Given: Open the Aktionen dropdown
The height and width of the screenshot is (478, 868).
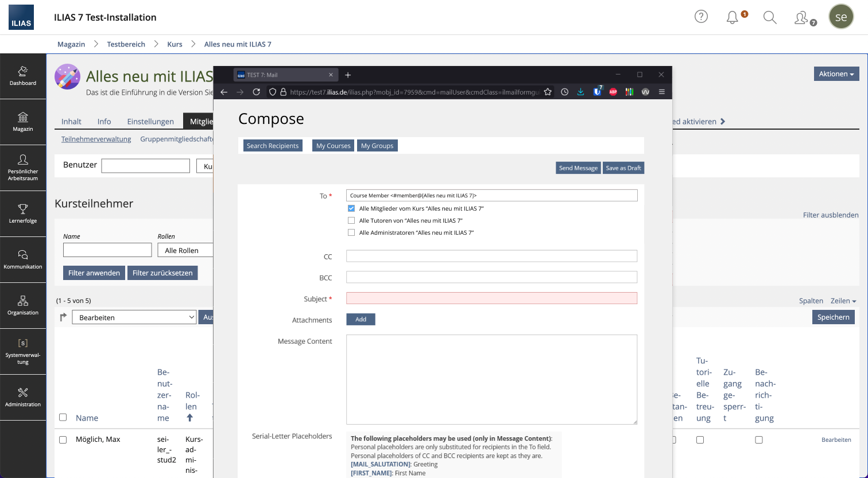Looking at the screenshot, I should pos(836,74).
